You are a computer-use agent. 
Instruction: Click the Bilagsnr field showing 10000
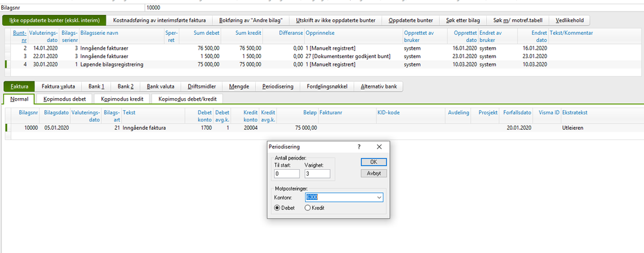click(x=395, y=8)
